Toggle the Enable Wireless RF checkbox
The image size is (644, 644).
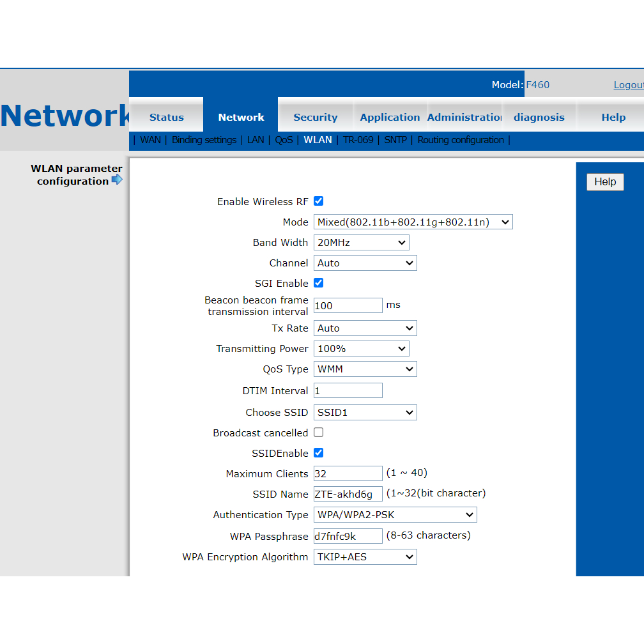(318, 201)
